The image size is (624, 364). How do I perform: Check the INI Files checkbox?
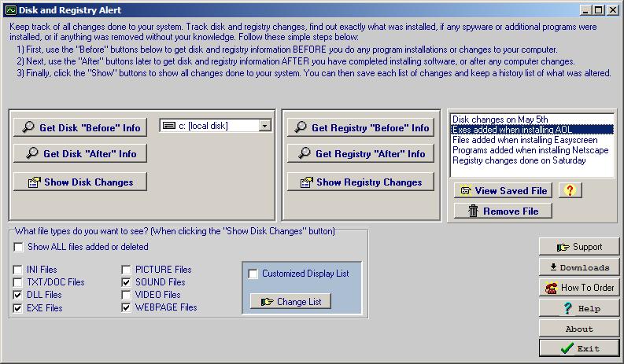point(17,270)
